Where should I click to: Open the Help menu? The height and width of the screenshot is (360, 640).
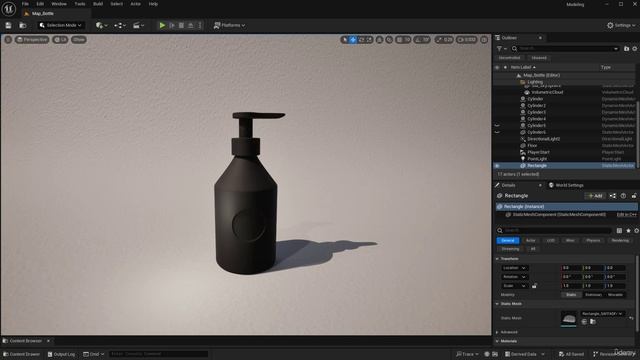153,4
